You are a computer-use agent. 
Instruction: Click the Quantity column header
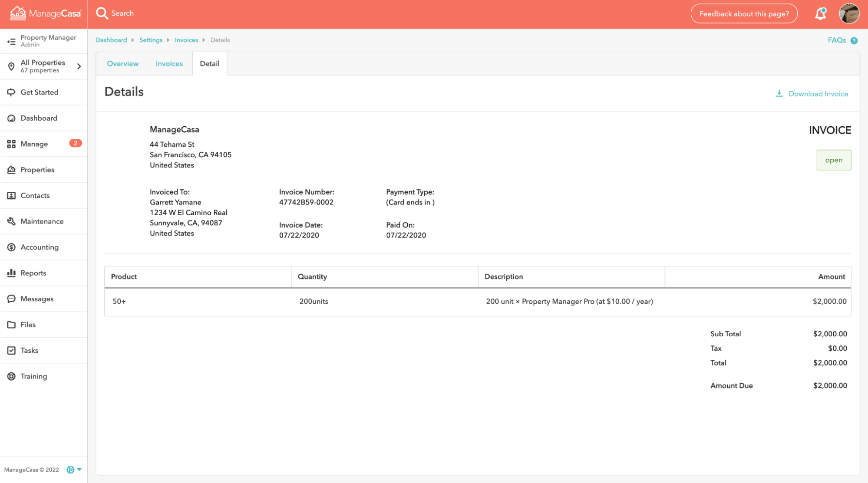[385, 277]
